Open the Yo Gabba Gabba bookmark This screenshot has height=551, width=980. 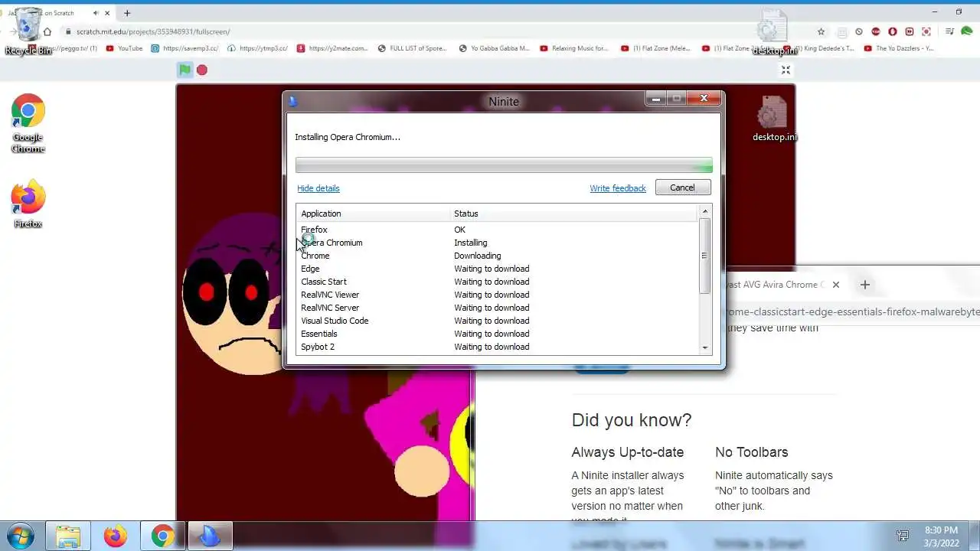tap(494, 48)
